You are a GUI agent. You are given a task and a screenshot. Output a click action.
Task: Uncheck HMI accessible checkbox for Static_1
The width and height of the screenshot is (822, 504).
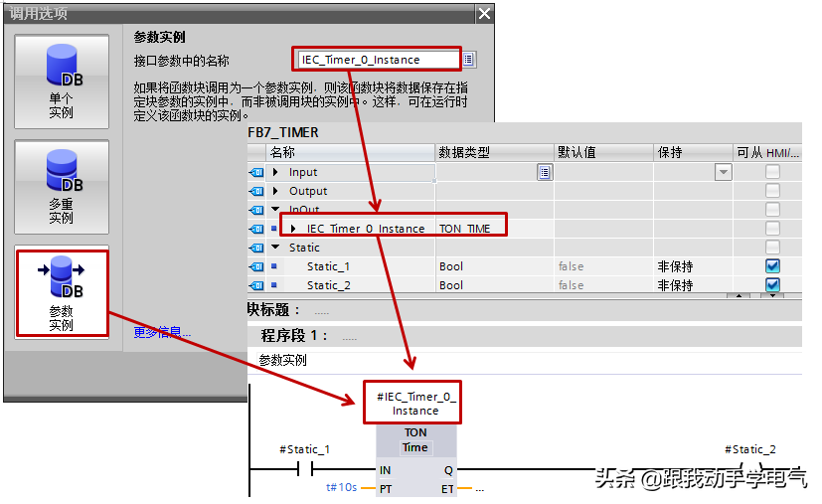tap(772, 266)
